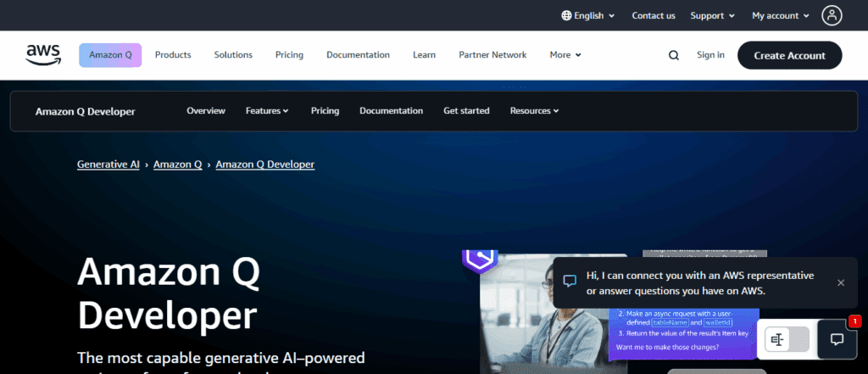Expand the More menu
This screenshot has height=374, width=868.
click(x=565, y=55)
